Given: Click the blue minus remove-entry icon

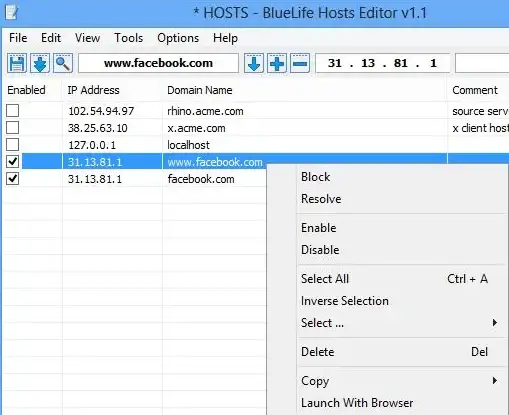Looking at the screenshot, I should tap(300, 63).
